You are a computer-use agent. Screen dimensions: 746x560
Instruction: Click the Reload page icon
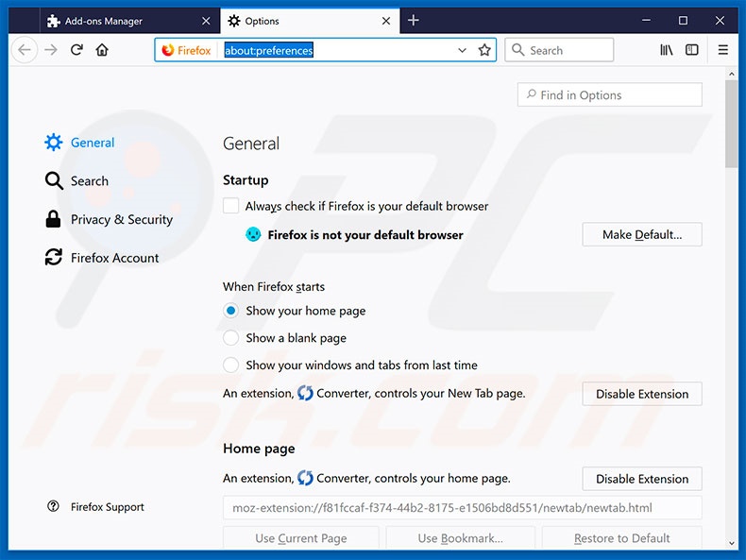(76, 50)
